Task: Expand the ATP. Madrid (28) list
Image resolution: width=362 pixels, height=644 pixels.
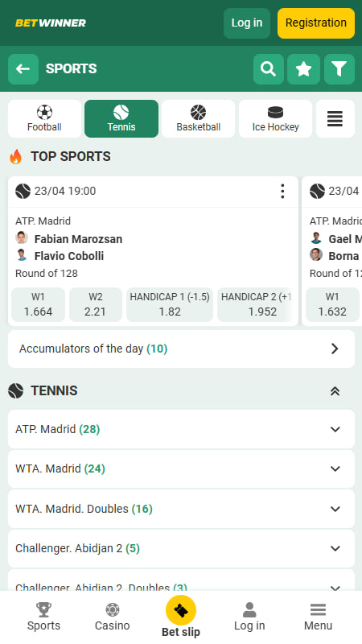Action: (181, 429)
